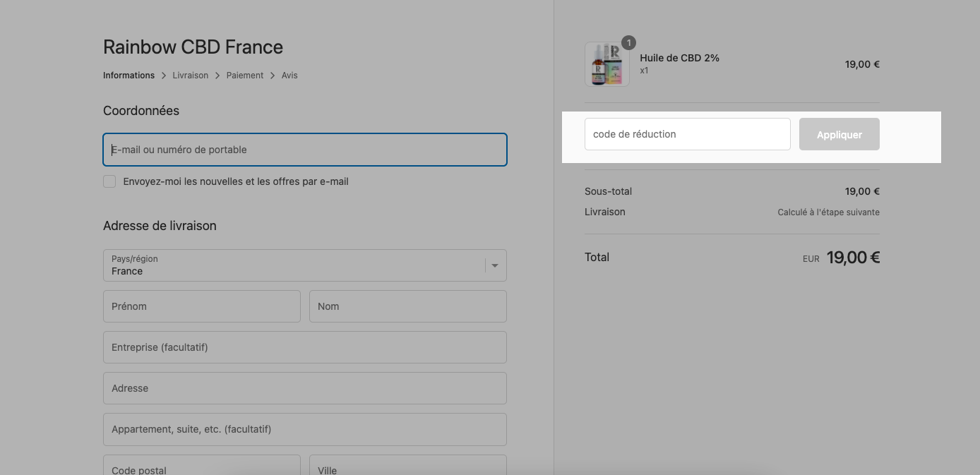Open the Rainbow CBD France store title
The image size is (980, 475).
coord(193,47)
